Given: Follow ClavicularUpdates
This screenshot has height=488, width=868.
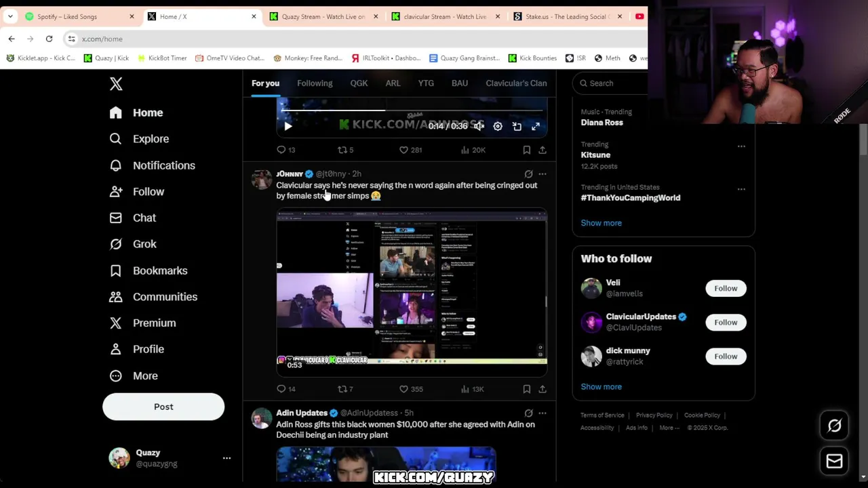Looking at the screenshot, I should 726,323.
